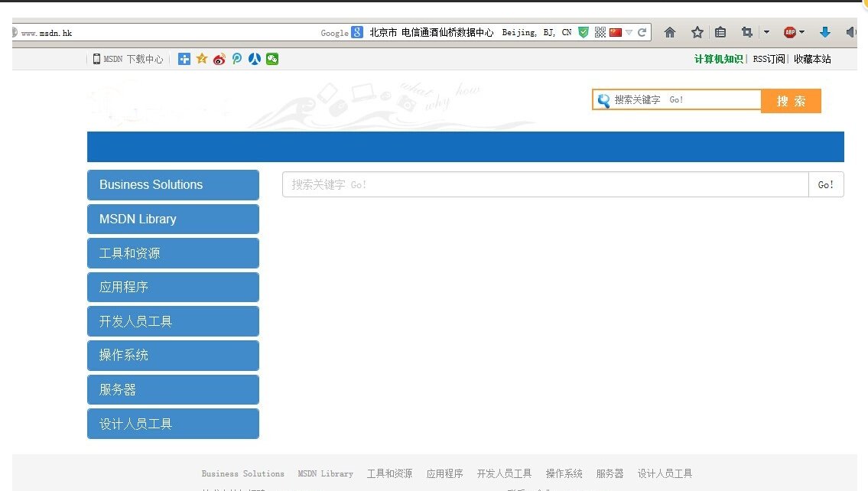The width and height of the screenshot is (868, 491).
Task: Select 操作系统 in the sidebar menu
Action: point(173,355)
